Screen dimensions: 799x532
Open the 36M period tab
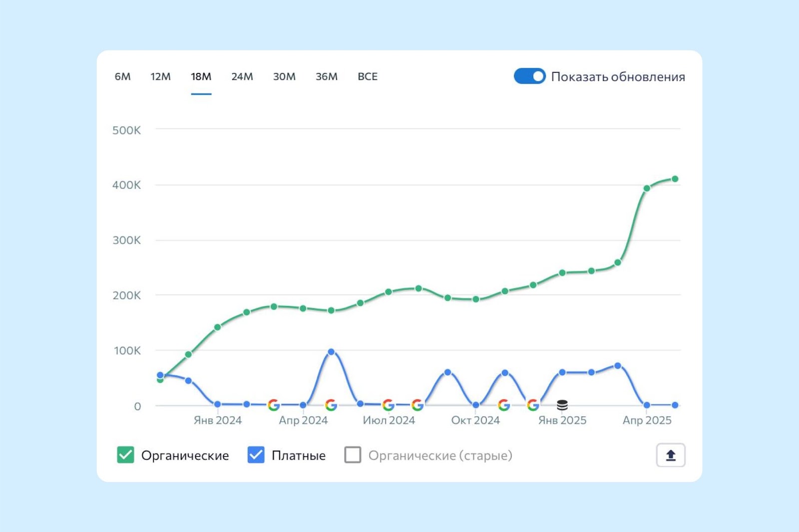[x=326, y=76]
